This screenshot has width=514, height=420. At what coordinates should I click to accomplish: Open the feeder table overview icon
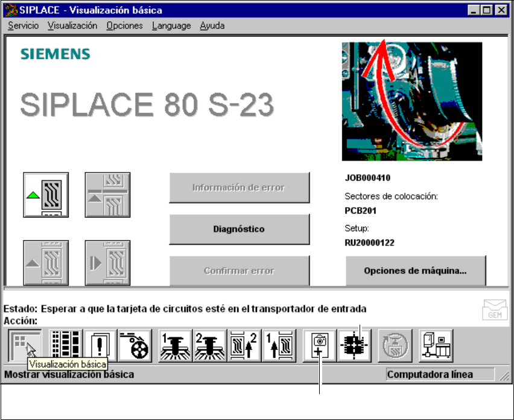click(x=66, y=346)
